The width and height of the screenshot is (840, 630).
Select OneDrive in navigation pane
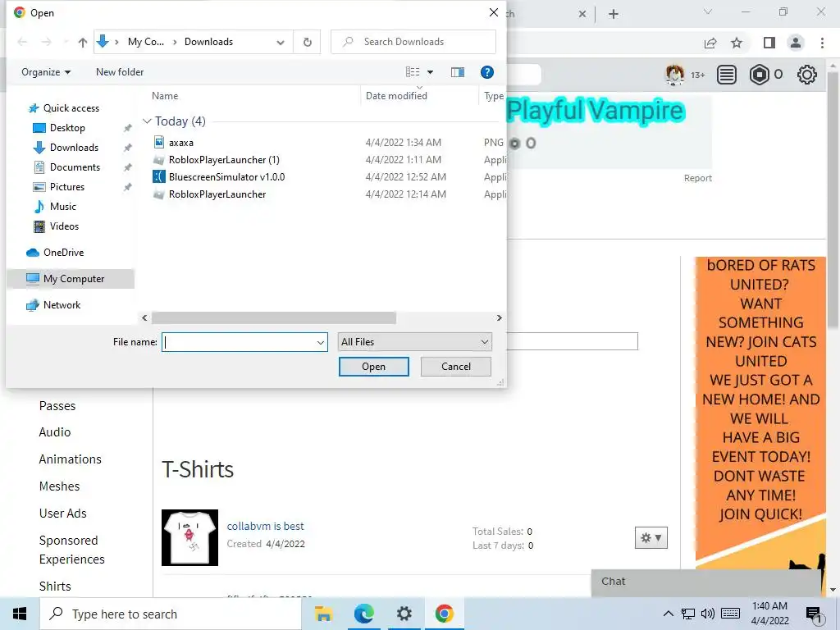tap(63, 253)
